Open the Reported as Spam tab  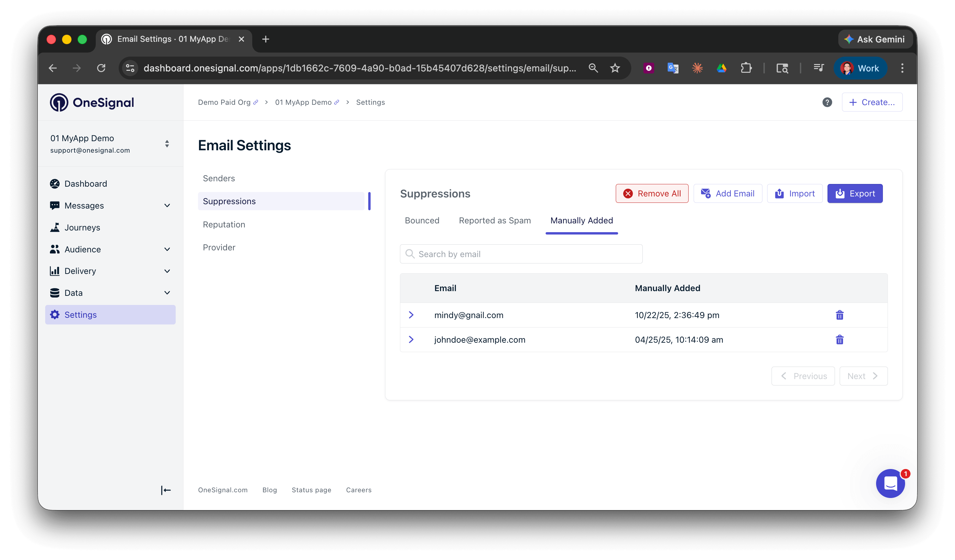tap(495, 220)
